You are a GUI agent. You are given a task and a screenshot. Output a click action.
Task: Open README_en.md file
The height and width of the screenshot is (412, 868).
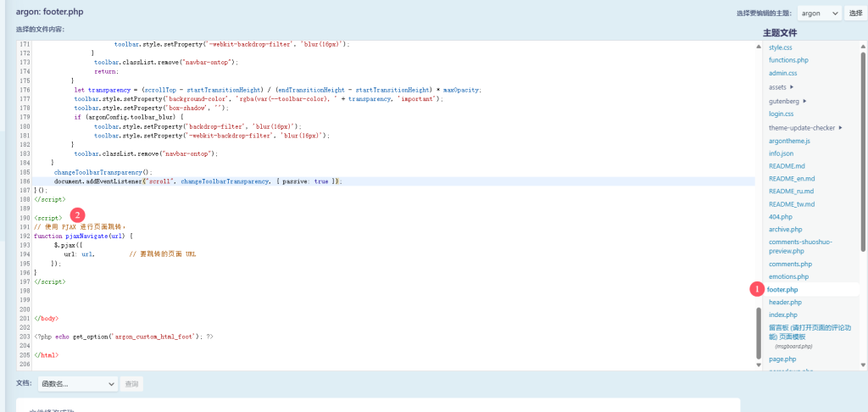click(792, 178)
